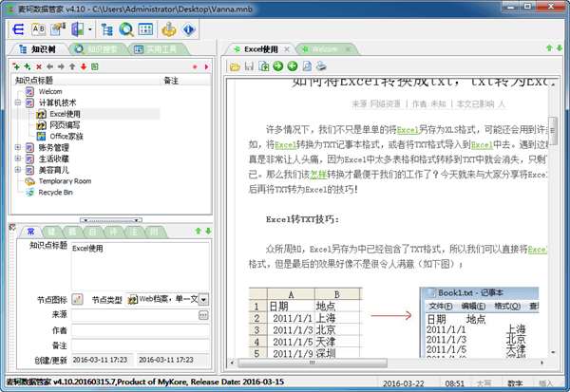This screenshot has width=570, height=392.
Task: Switch to the 知识树 tab
Action: point(38,49)
